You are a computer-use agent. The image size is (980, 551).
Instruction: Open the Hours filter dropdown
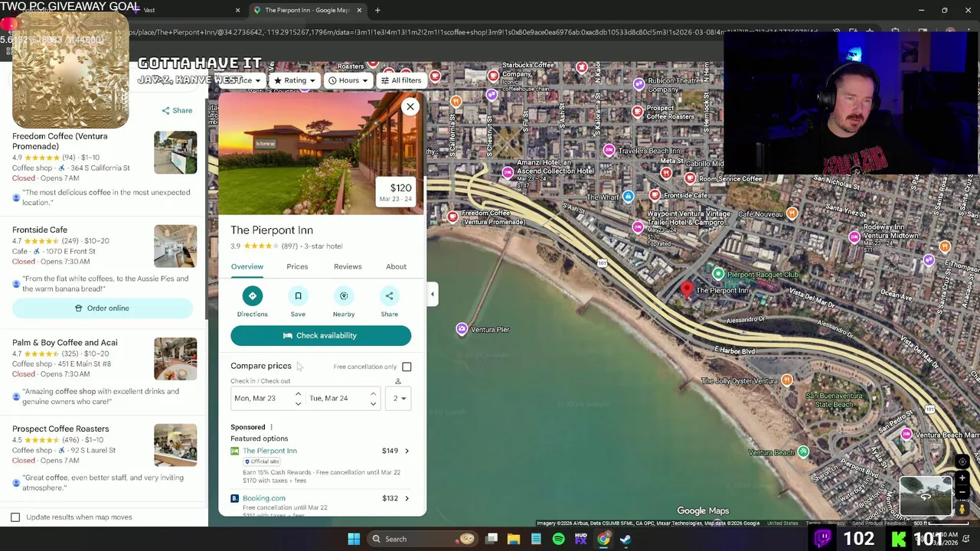348,80
